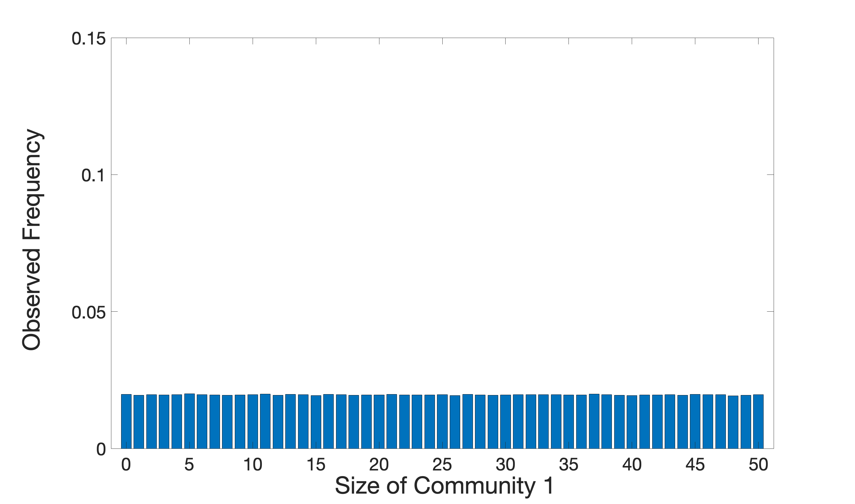This screenshot has width=855, height=504.
Task: Select the bar above x-value 20
Action: 379,421
